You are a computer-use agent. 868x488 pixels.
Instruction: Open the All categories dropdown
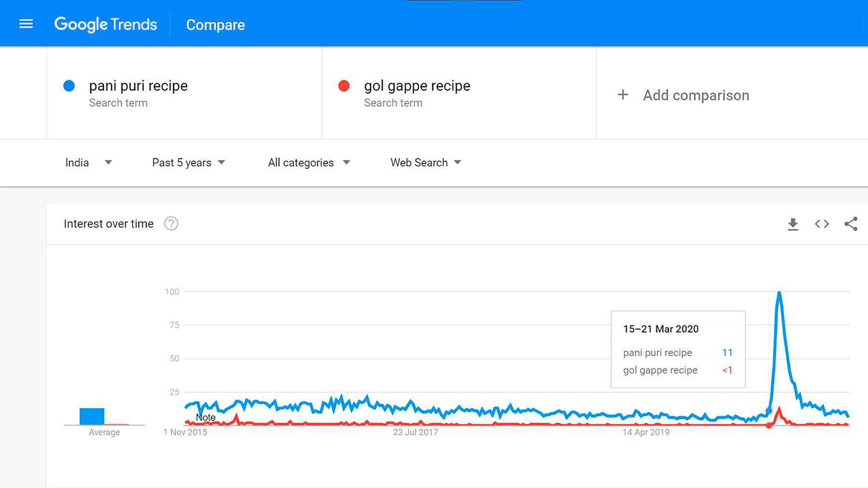click(x=308, y=162)
